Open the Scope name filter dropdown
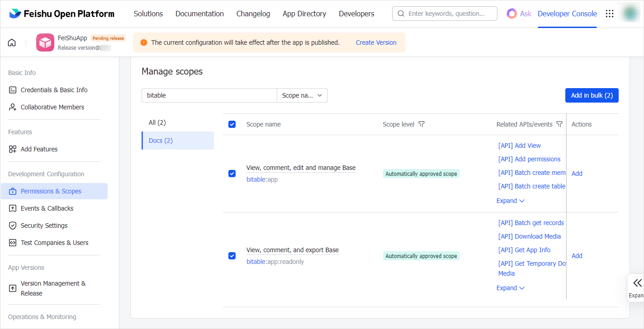644x329 pixels. [302, 95]
